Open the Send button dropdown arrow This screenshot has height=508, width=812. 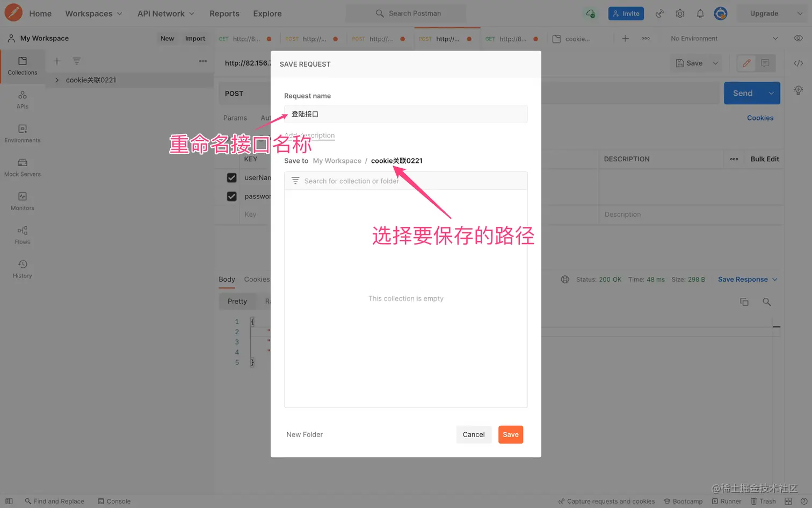[772, 93]
